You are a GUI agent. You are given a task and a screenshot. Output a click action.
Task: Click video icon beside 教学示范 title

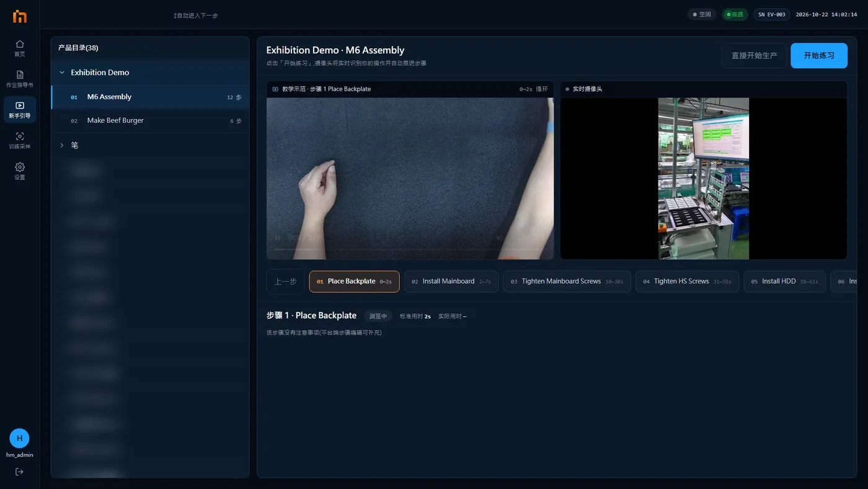(275, 89)
